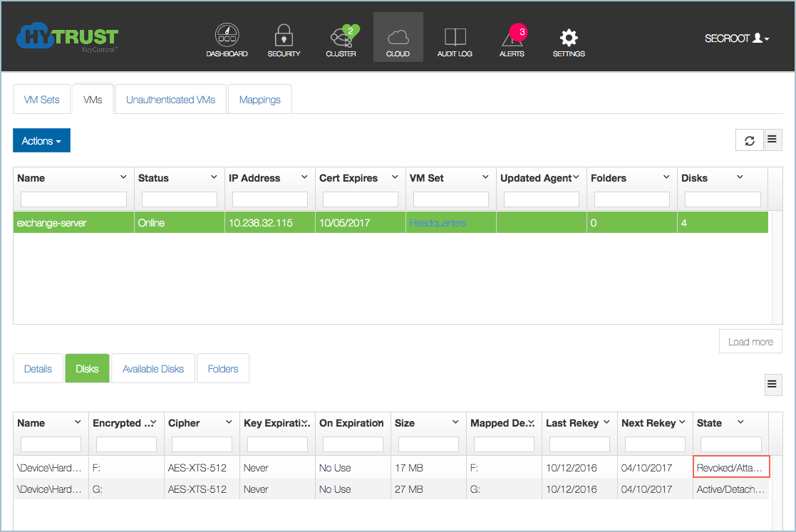Click the 27 MB size cell
This screenshot has width=796, height=532.
pos(428,489)
